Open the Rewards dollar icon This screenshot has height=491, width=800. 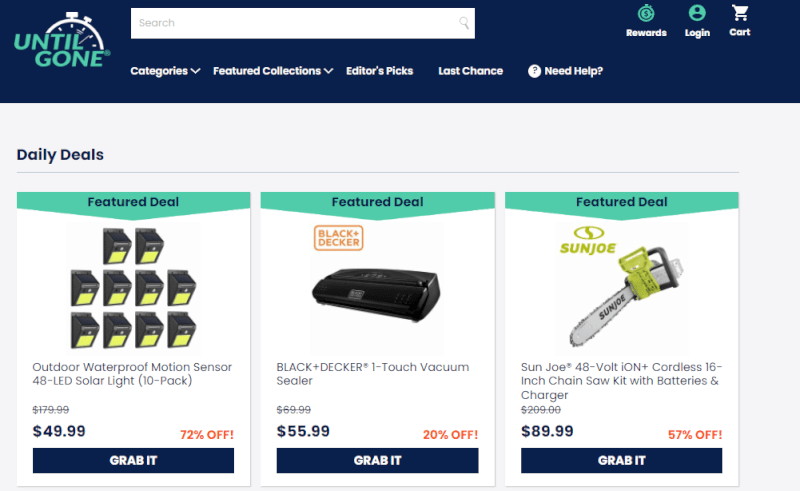tap(646, 13)
